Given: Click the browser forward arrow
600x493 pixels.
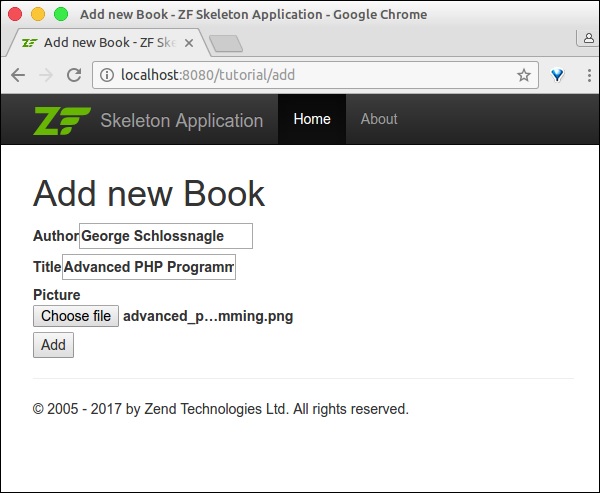Looking at the screenshot, I should click(x=46, y=75).
